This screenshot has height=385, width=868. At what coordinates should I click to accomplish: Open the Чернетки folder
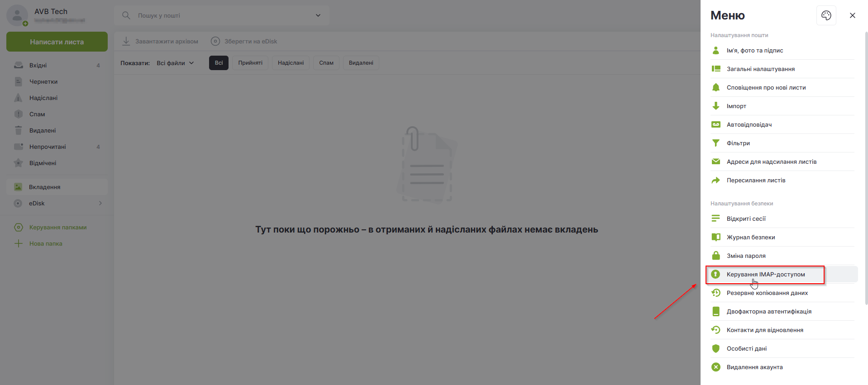coord(57,81)
